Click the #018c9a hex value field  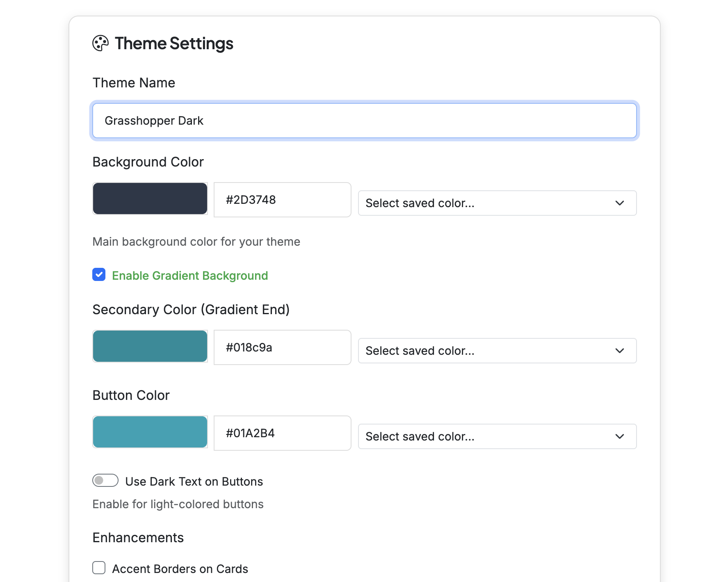click(x=282, y=347)
